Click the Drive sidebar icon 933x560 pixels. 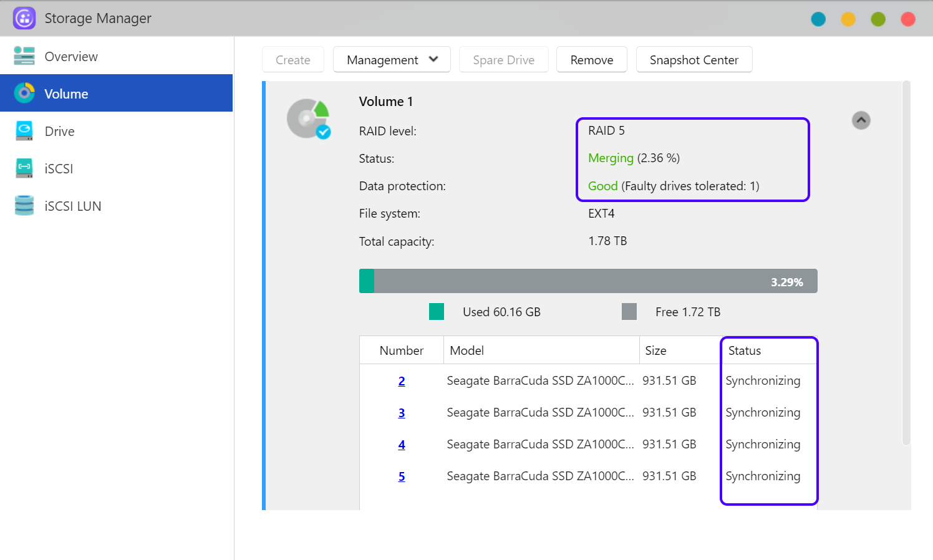(x=24, y=131)
